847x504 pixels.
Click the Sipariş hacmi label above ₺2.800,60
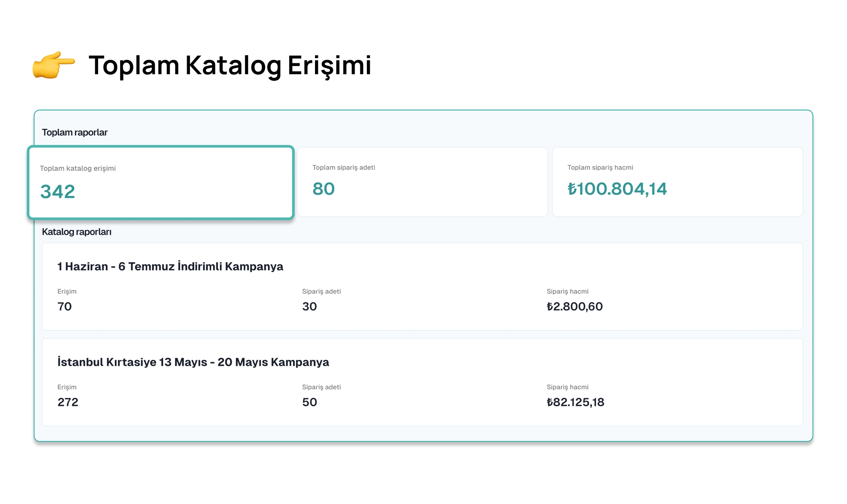click(567, 291)
